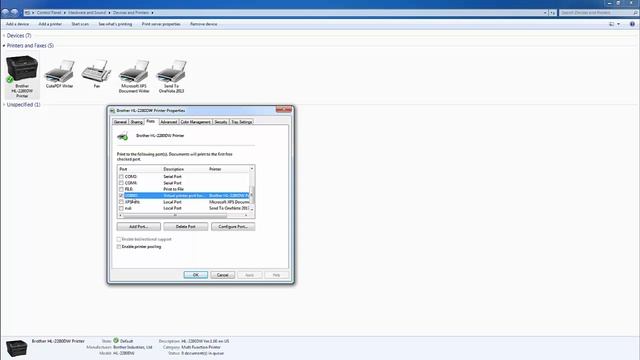Open dropdown after Devices and Printers breadcrumb
The image size is (640, 360).
point(152,13)
